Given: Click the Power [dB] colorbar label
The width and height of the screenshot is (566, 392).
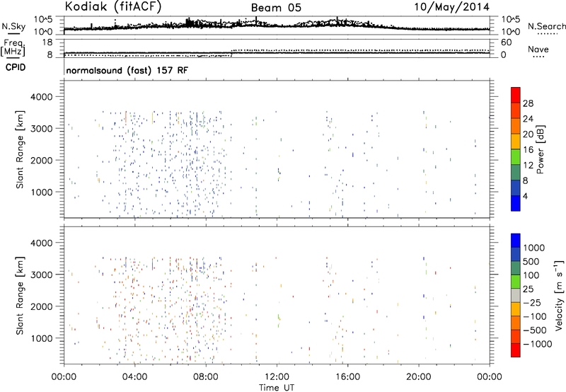Looking at the screenshot, I should [x=541, y=149].
